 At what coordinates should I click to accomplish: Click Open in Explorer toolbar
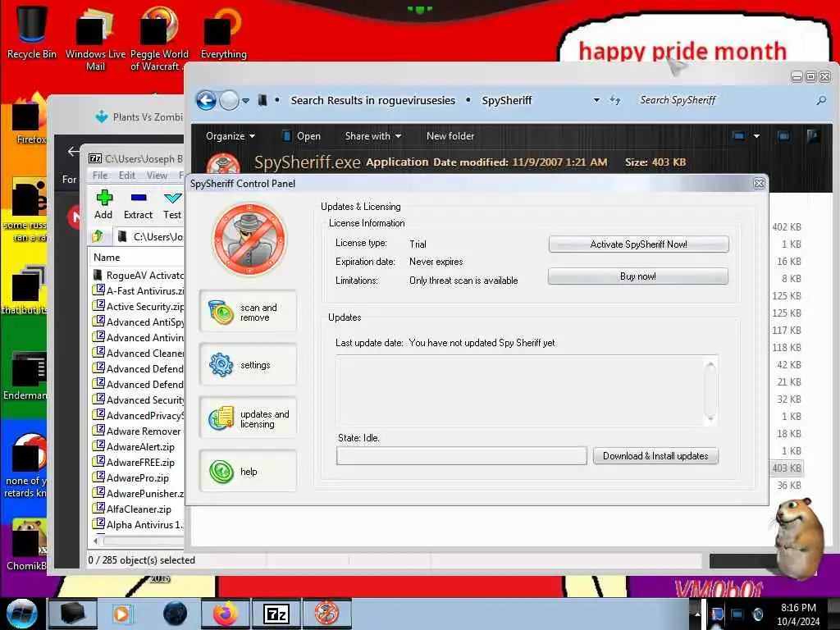(x=301, y=136)
